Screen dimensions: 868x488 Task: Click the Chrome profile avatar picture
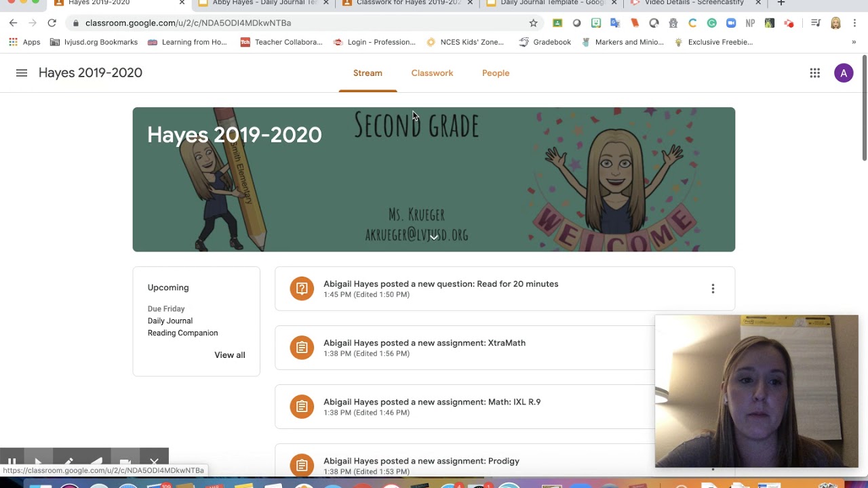pos(835,23)
